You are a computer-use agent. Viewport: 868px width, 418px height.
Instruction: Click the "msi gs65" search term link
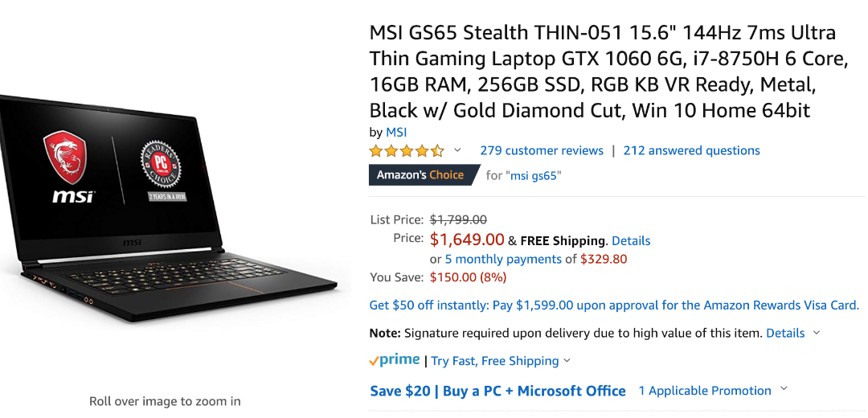(534, 175)
